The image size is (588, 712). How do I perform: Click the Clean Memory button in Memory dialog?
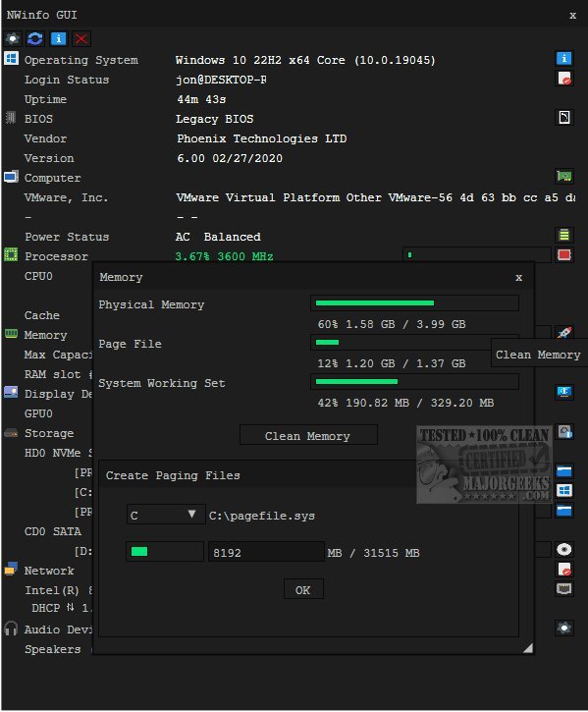pyautogui.click(x=308, y=435)
